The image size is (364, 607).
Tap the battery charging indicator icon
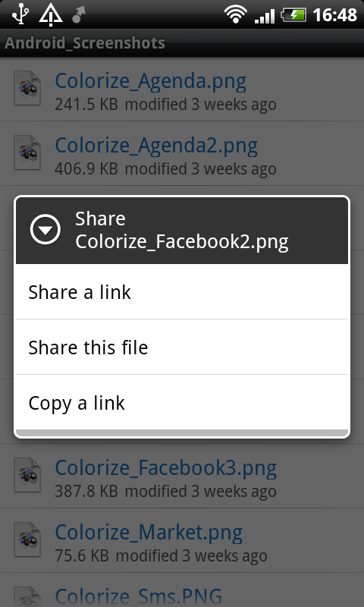click(293, 15)
